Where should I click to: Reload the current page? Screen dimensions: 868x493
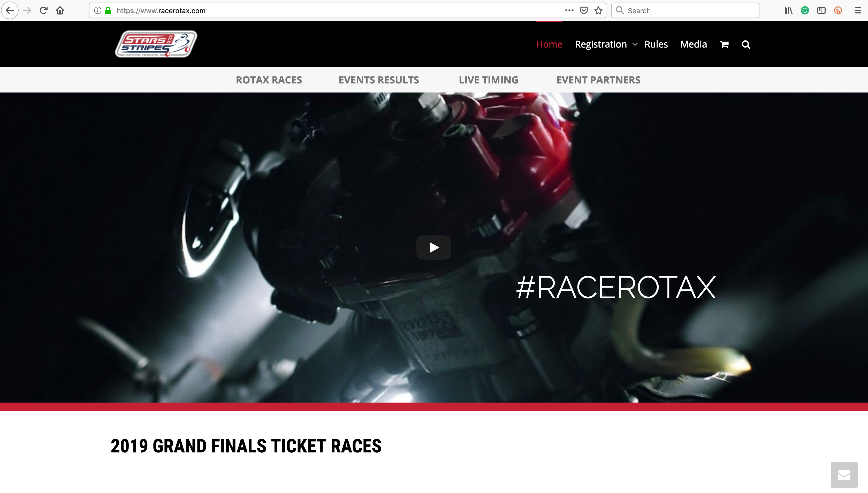click(x=43, y=11)
